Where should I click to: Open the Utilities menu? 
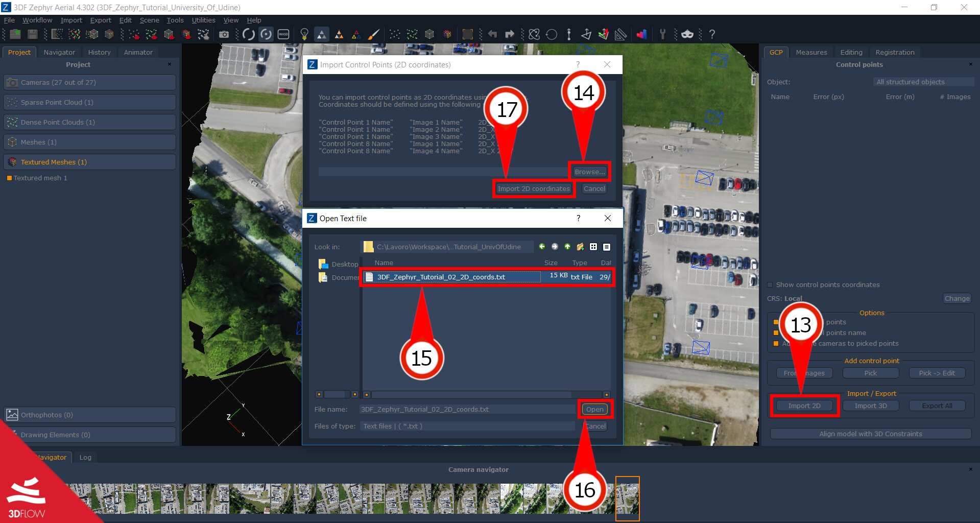click(x=203, y=20)
